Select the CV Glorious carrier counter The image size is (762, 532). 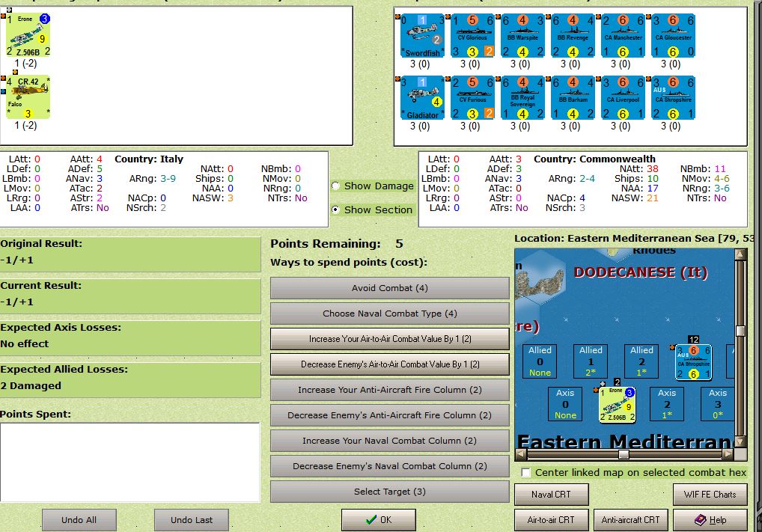coord(472,35)
